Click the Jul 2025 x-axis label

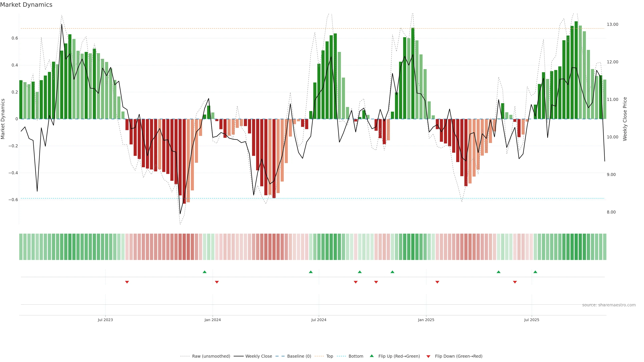[532, 320]
